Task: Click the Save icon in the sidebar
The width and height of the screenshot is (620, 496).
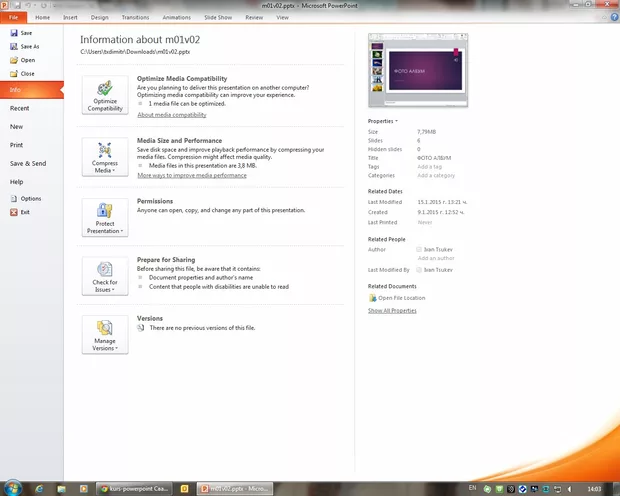Action: coord(13,33)
